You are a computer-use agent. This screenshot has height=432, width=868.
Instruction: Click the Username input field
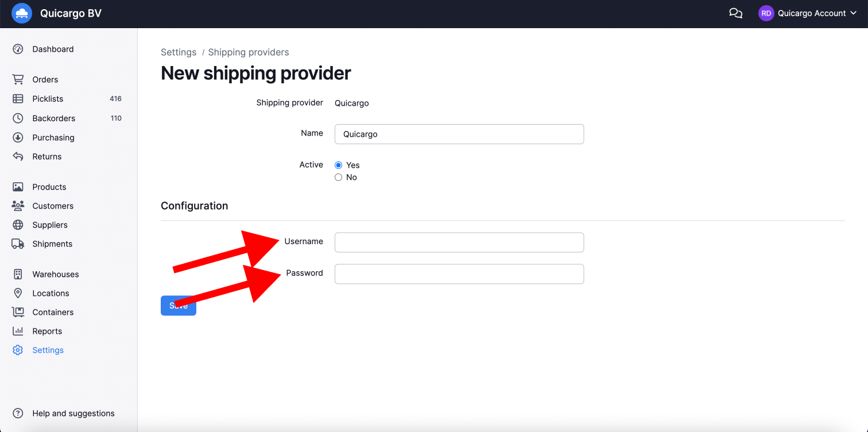459,242
